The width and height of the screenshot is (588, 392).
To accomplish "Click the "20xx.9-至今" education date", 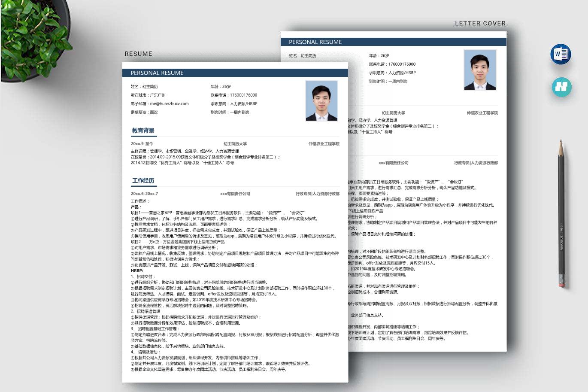I will 142,144.
